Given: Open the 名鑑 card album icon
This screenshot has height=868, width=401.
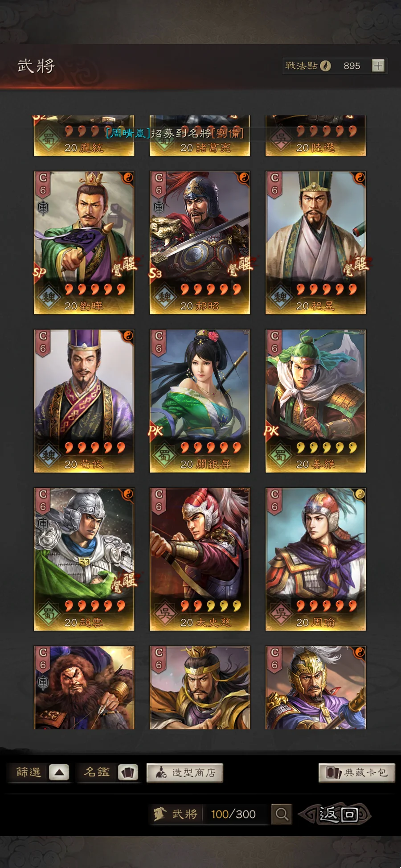Looking at the screenshot, I should tap(128, 772).
